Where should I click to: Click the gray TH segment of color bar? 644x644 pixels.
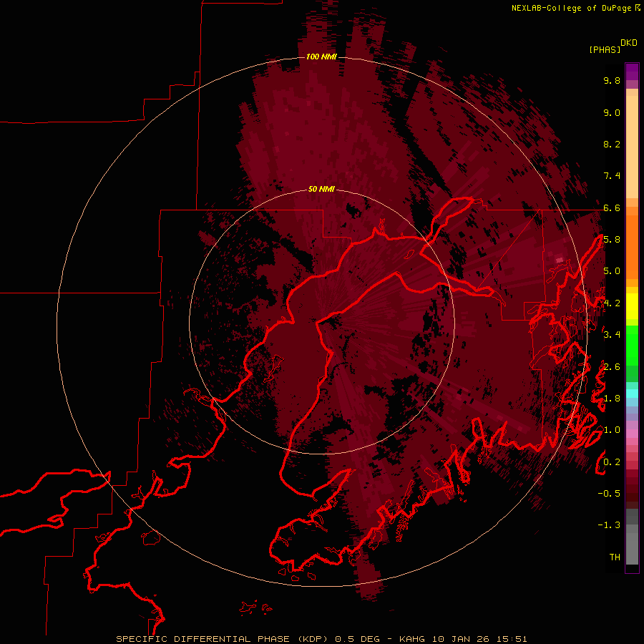click(x=632, y=548)
